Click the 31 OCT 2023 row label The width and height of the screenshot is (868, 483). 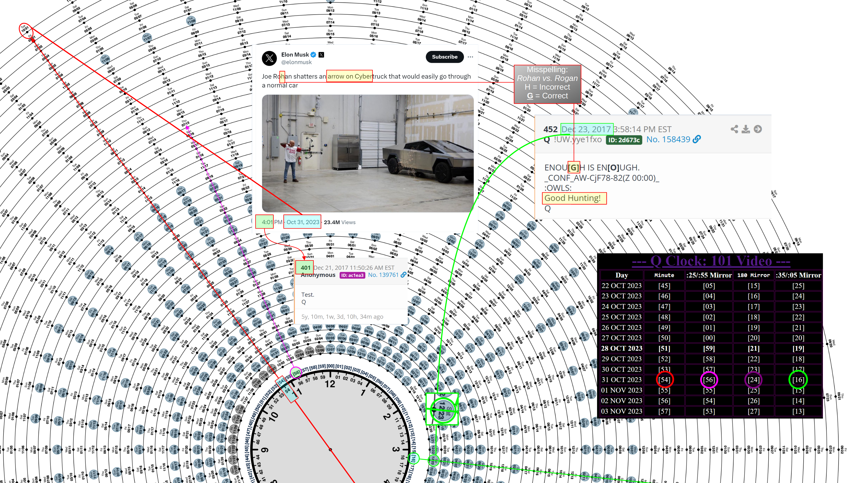click(x=621, y=380)
